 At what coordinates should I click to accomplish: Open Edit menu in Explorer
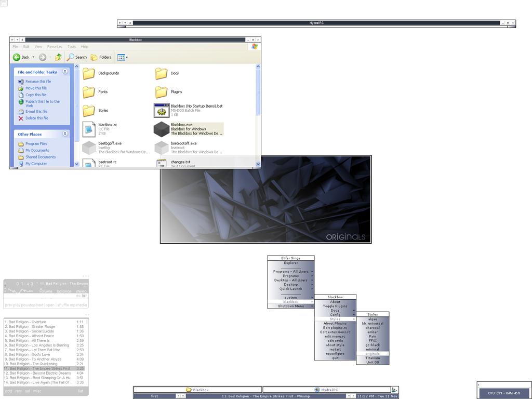(x=26, y=46)
